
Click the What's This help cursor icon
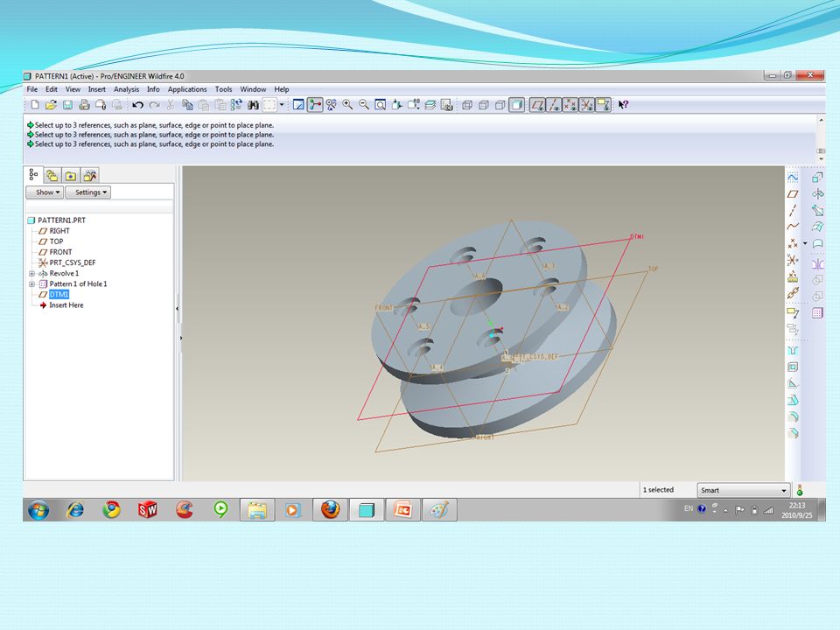pyautogui.click(x=623, y=105)
